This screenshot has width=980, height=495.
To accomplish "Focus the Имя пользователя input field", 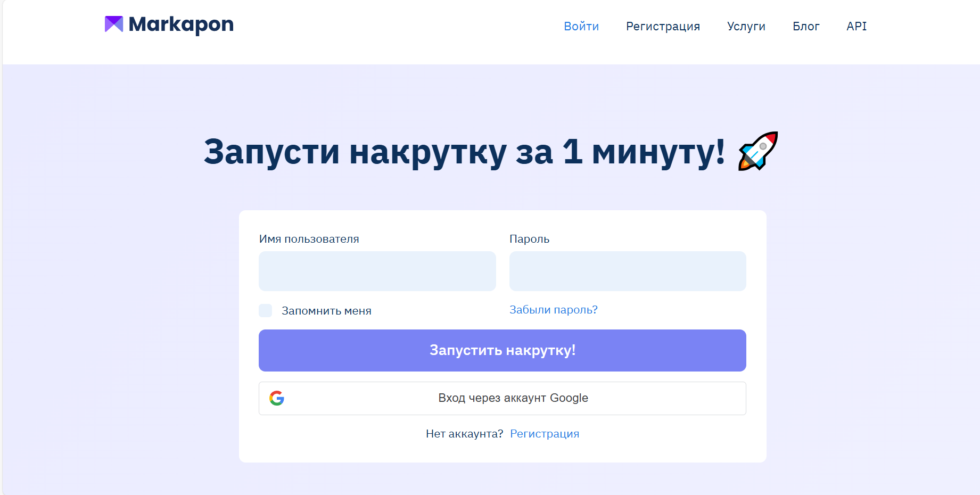I will click(377, 271).
